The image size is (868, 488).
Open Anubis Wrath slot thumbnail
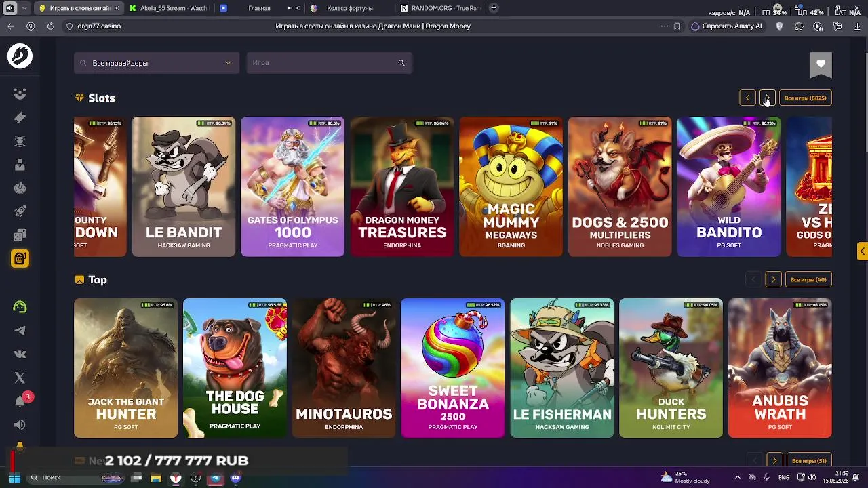(x=780, y=368)
